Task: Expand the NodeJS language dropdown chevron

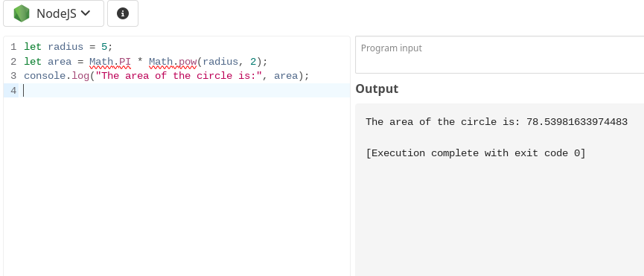Action: tap(86, 13)
